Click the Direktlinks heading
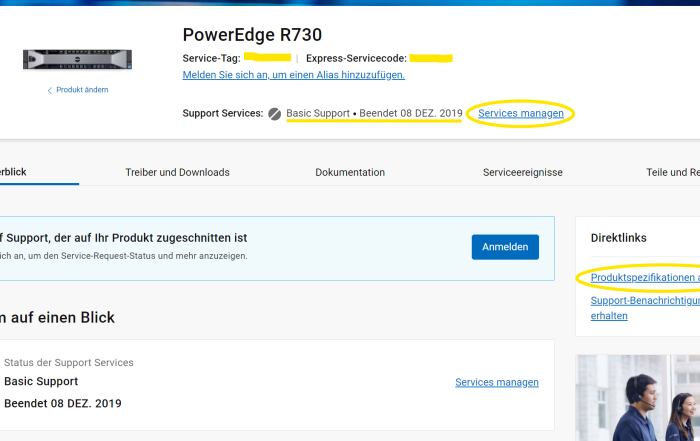 pos(618,238)
